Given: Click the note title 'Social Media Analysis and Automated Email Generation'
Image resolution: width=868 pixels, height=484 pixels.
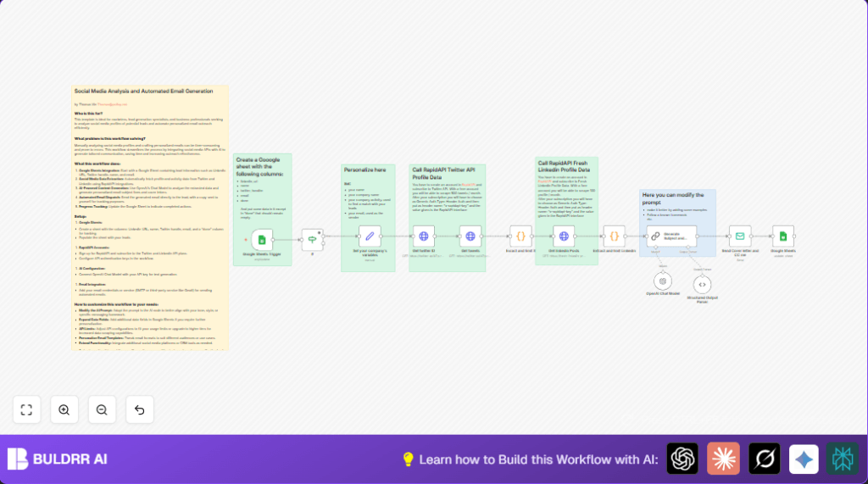Looking at the screenshot, I should (x=143, y=92).
